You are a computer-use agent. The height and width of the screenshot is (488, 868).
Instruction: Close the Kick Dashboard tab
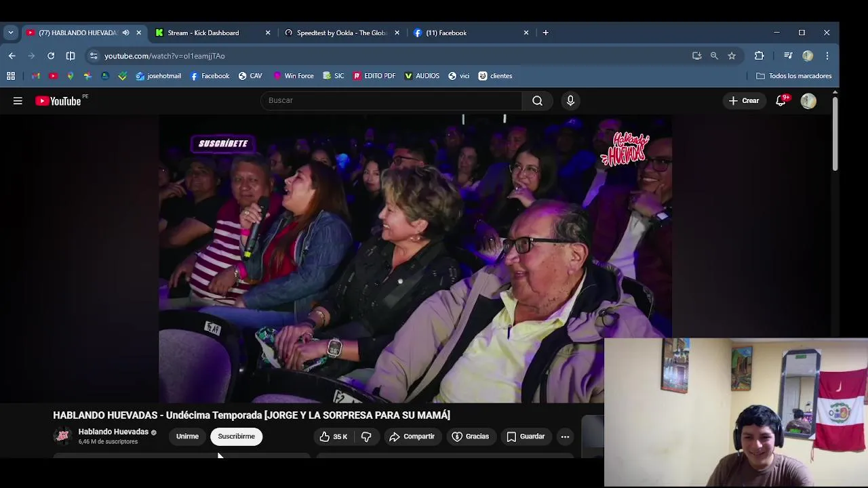(x=268, y=33)
